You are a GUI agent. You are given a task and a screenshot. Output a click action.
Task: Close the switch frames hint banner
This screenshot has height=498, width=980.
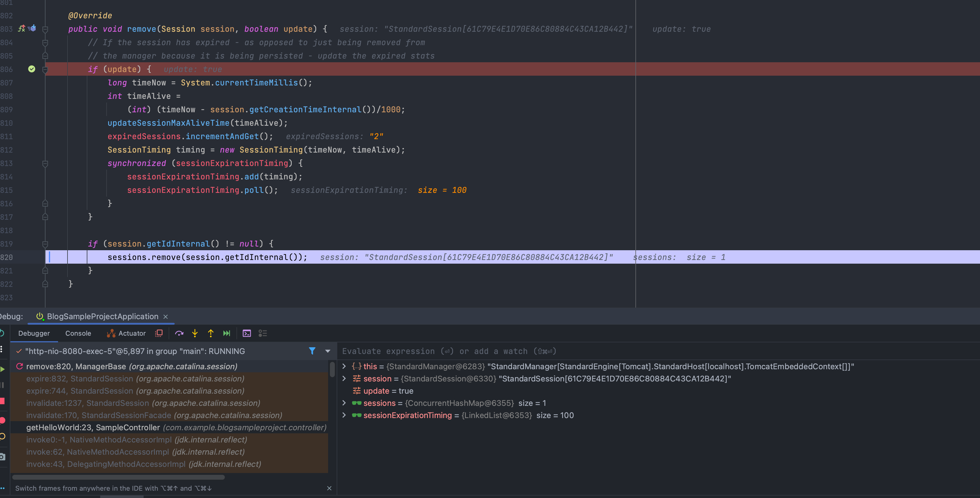[329, 488]
